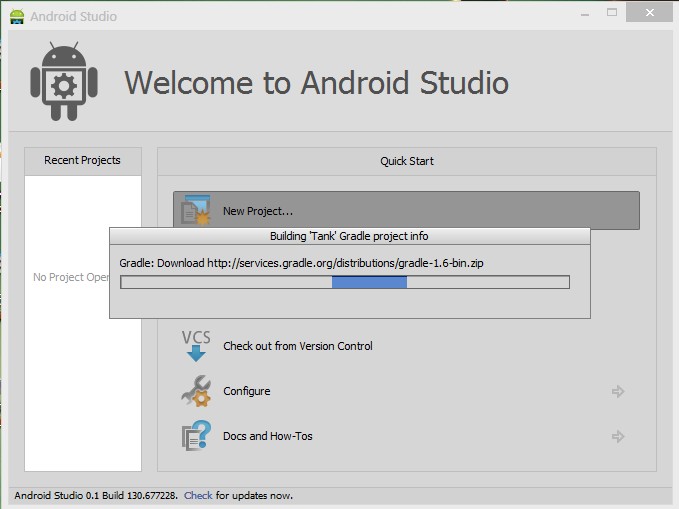This screenshot has height=509, width=679.
Task: Click Welcome to Android Studio heading
Action: 317,83
